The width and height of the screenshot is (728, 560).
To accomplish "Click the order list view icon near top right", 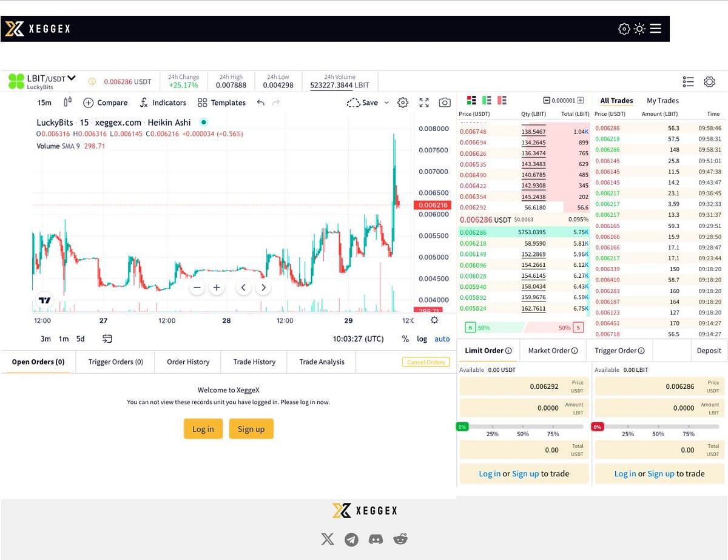I will (688, 81).
